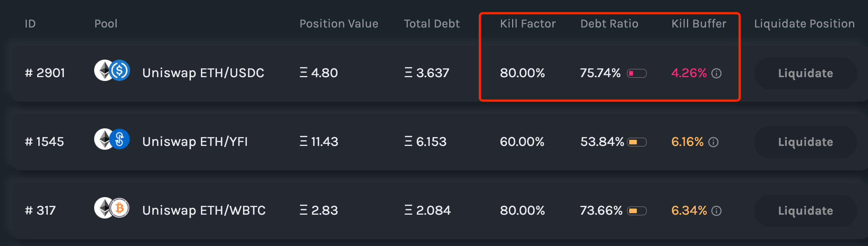
Task: Click the Kill Buffer column header
Action: coord(699,24)
